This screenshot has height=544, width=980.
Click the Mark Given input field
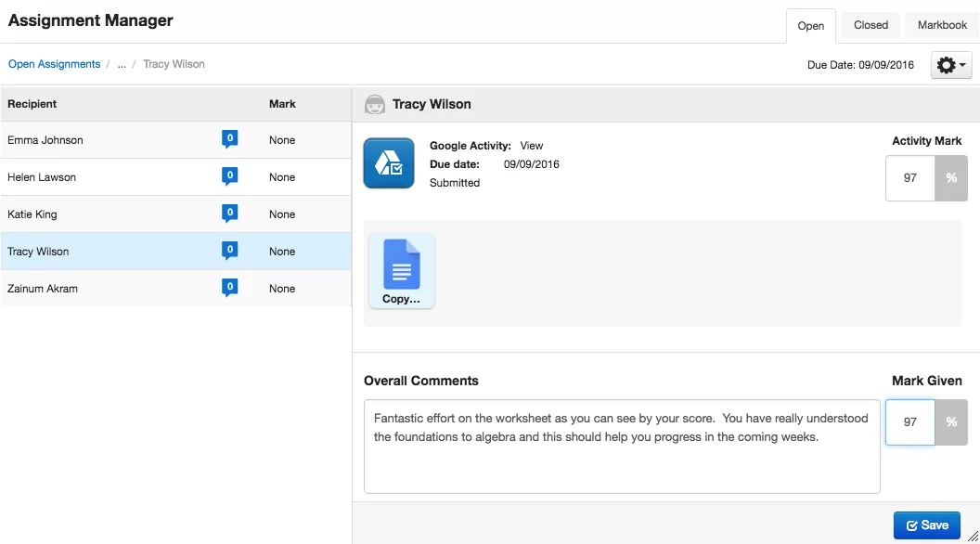tap(910, 422)
